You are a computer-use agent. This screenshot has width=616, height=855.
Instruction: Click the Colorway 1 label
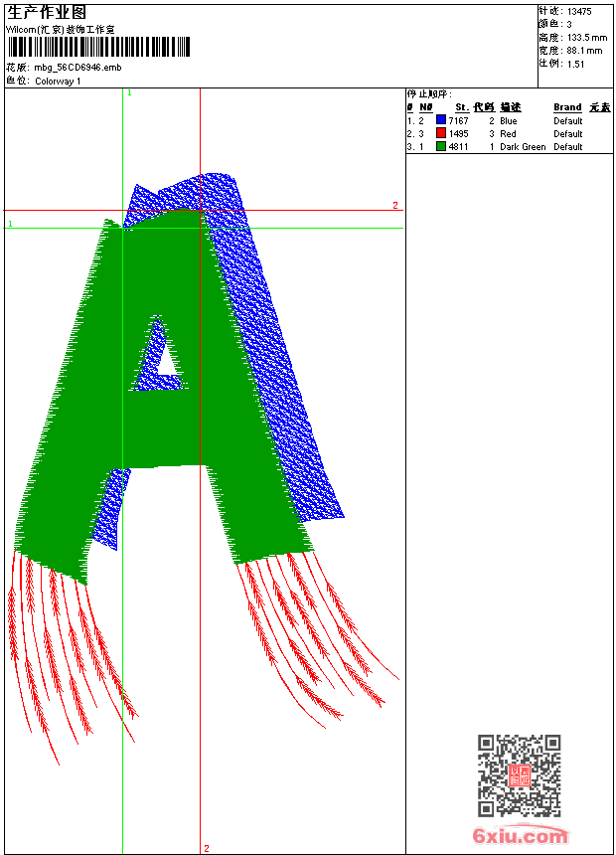[58, 81]
